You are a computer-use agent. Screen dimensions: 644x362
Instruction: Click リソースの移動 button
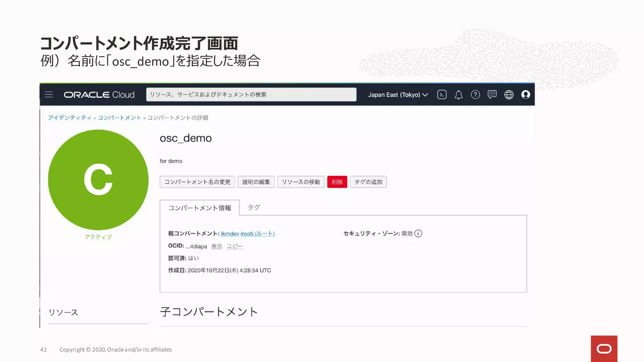[x=301, y=182]
